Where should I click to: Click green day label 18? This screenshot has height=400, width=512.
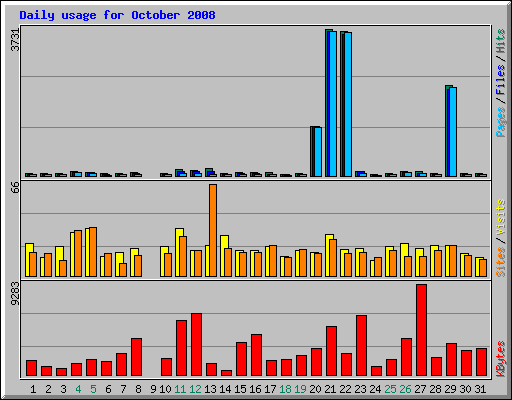tap(285, 389)
